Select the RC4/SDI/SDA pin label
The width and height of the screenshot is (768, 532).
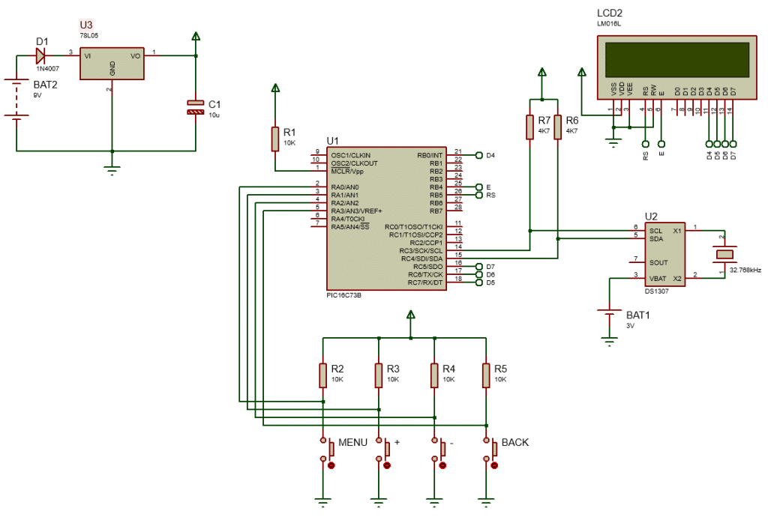point(421,259)
